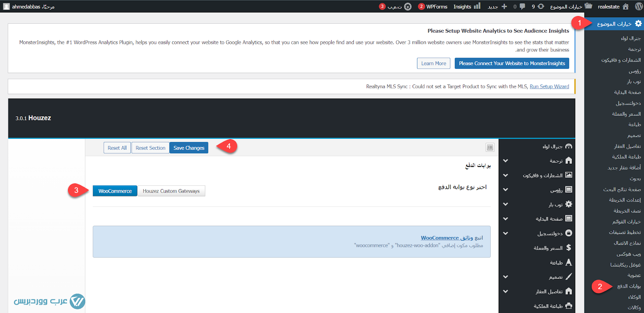
Task: Click the folder icon for خيارات الموضوع in admin bar
Action: 588,6
